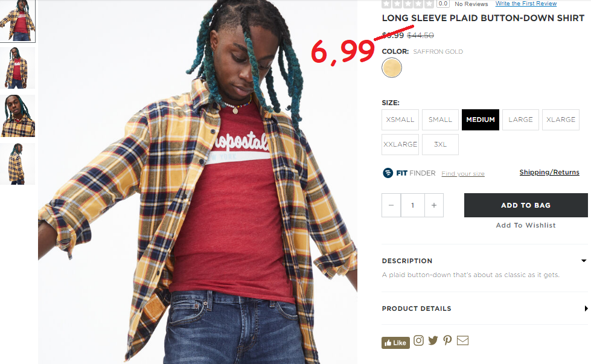This screenshot has height=364, width=591.
Task: Increase quantity with the plus button
Action: pyautogui.click(x=434, y=205)
